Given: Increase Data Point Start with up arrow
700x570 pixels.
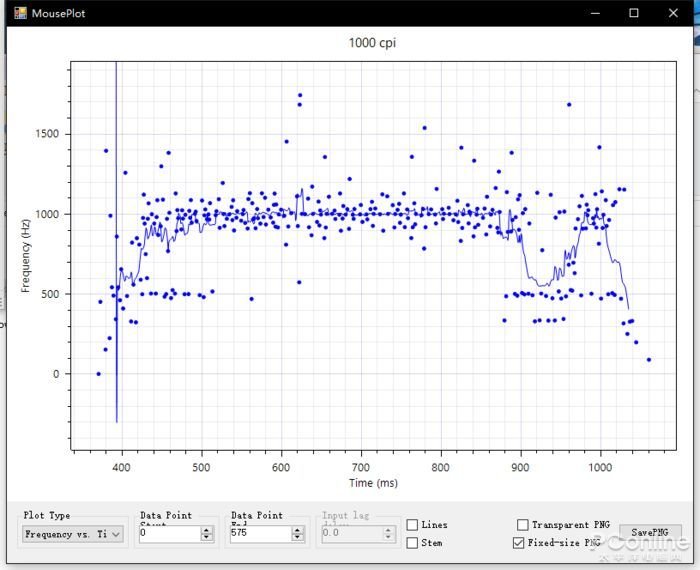Looking at the screenshot, I should coord(206,530).
